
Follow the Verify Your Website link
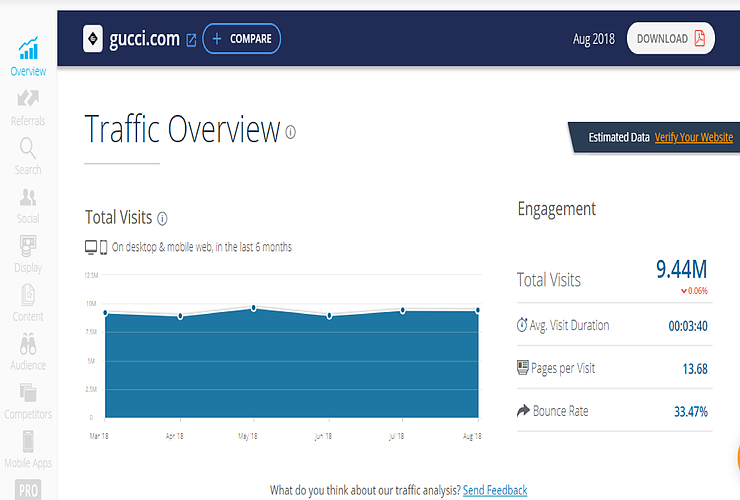coord(694,137)
